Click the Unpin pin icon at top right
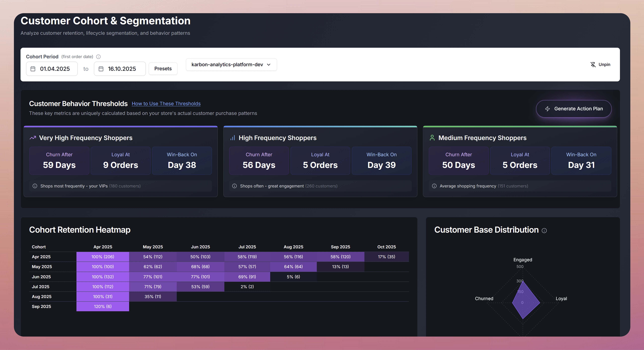 point(593,64)
